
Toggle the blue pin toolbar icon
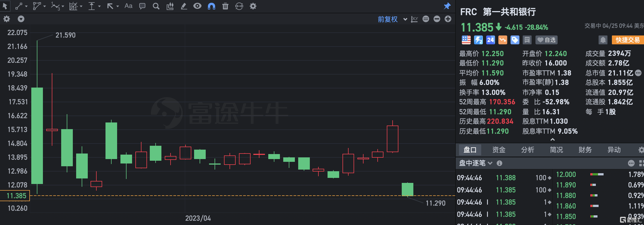447,6
